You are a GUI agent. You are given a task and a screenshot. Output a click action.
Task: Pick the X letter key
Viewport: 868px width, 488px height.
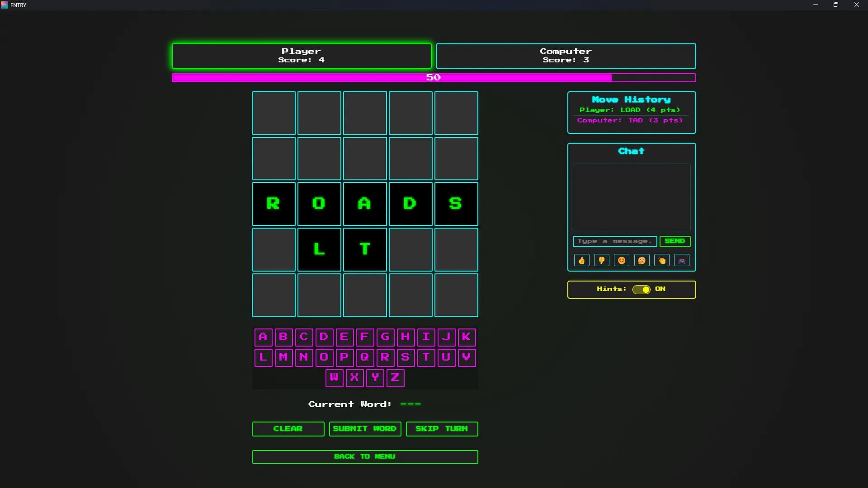coord(354,378)
